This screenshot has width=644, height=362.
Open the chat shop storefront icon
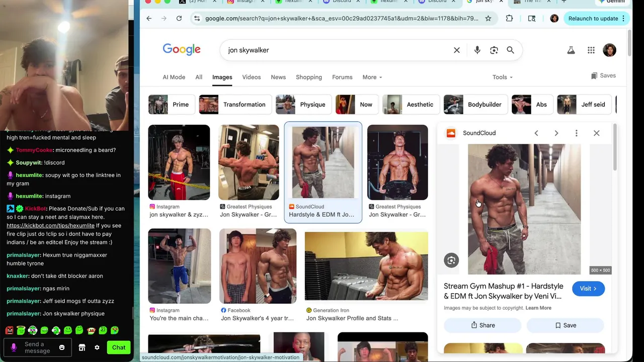82,347
